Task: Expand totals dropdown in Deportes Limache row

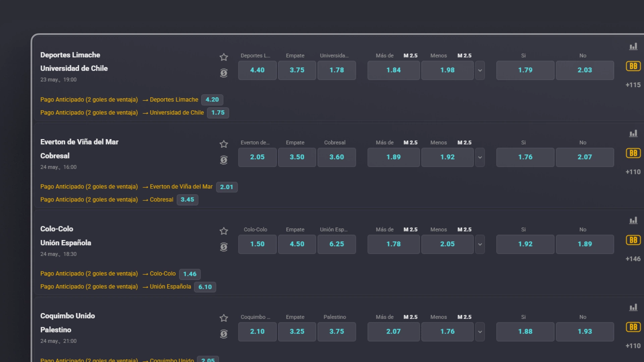Action: point(480,70)
